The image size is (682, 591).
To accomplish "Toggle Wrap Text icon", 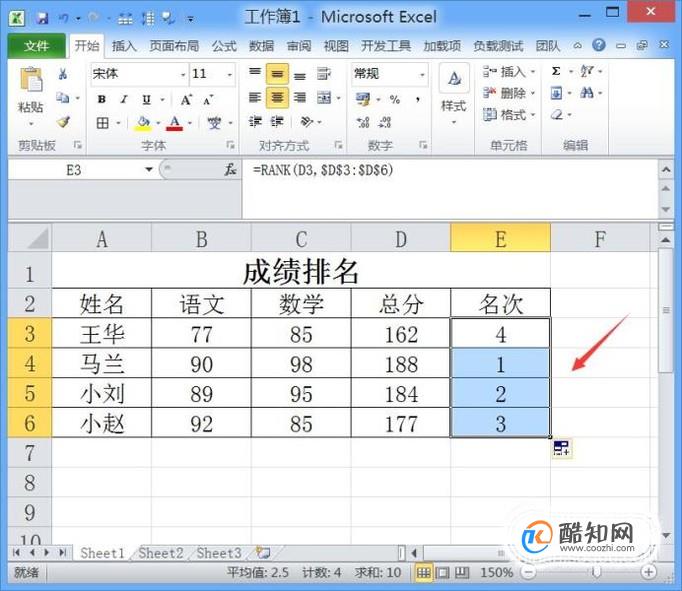I will (324, 73).
